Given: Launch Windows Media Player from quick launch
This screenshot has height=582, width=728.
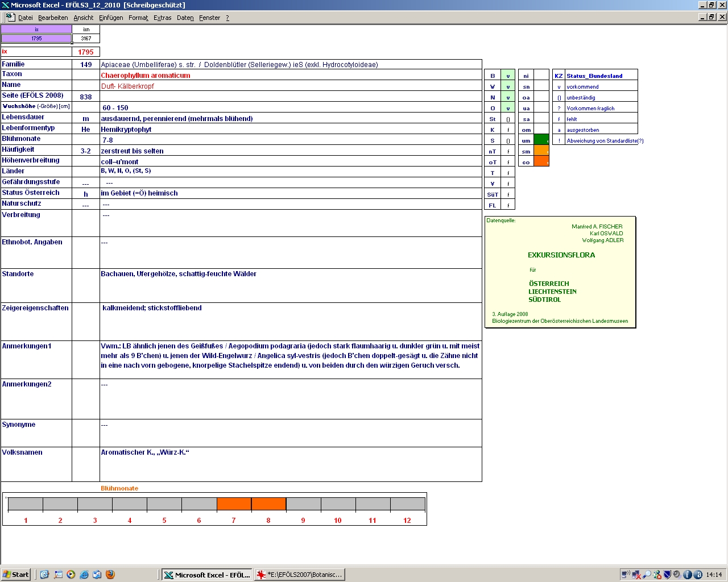Looking at the screenshot, I should (x=71, y=575).
